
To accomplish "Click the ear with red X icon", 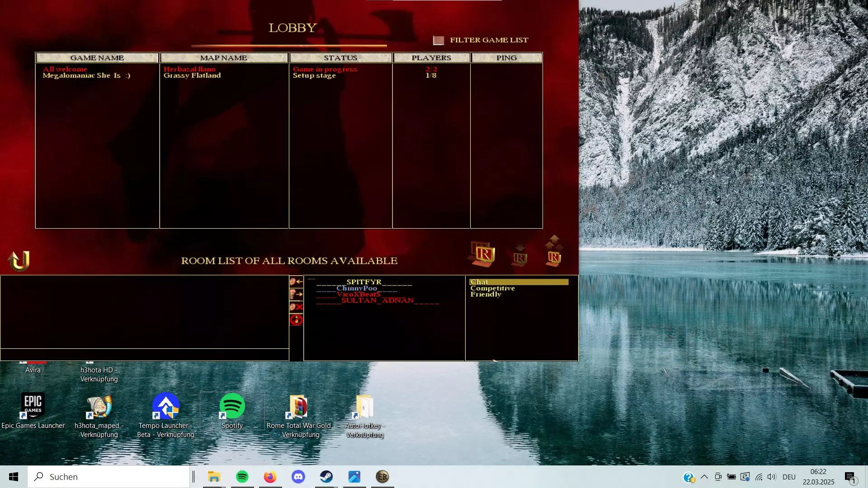I will (x=296, y=307).
